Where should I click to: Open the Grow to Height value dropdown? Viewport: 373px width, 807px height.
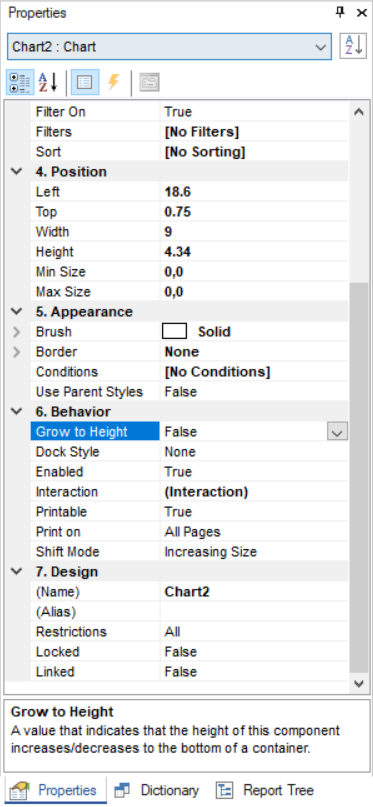click(x=337, y=432)
